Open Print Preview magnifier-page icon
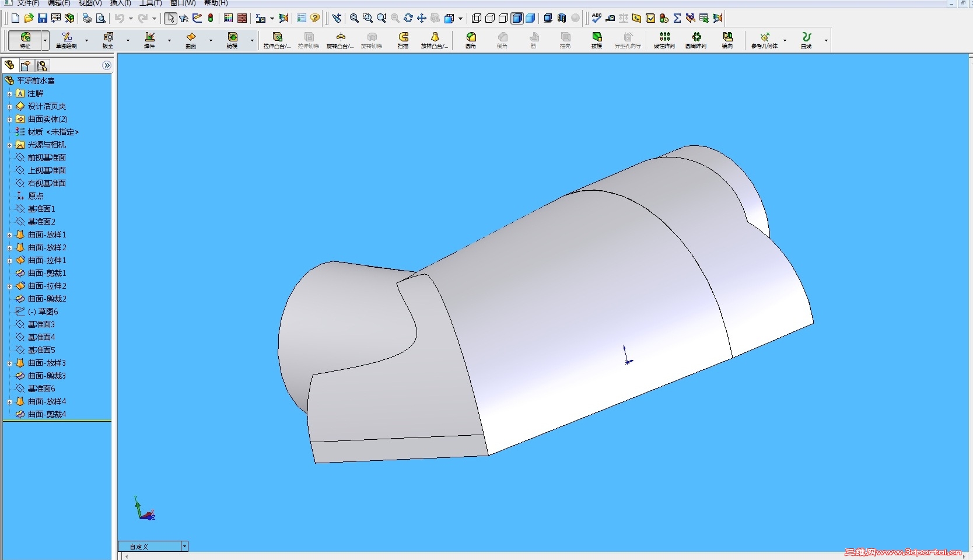Screen dimensions: 973x560 [100, 19]
